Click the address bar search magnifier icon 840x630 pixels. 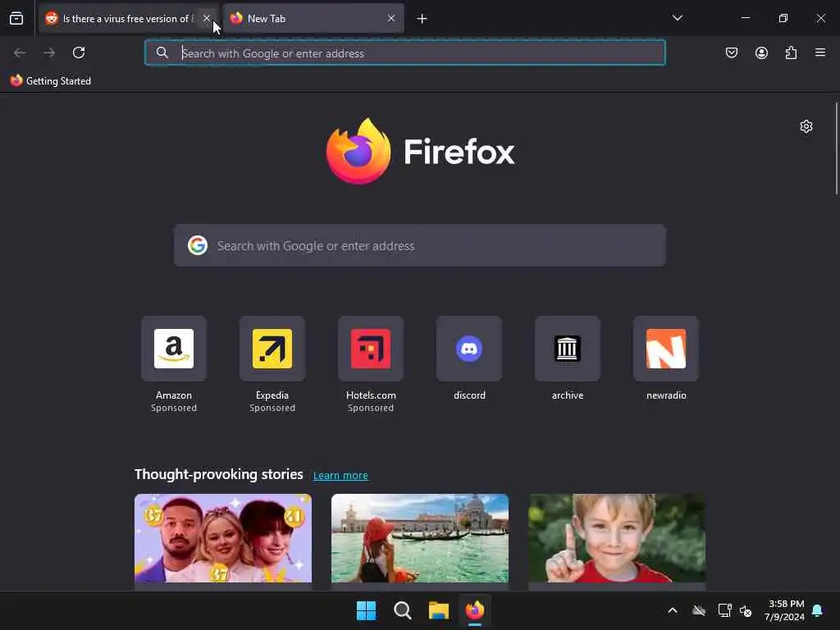pyautogui.click(x=162, y=52)
